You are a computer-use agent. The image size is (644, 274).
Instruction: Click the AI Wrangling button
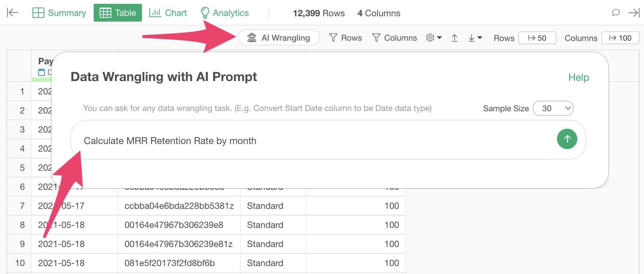(278, 38)
